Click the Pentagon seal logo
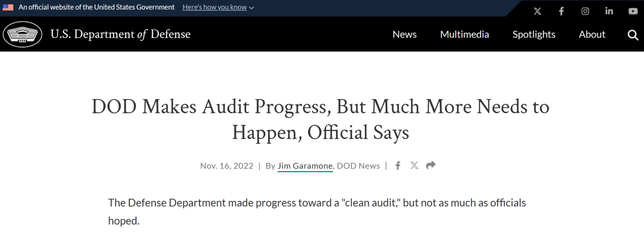This screenshot has width=644, height=241. click(x=23, y=35)
